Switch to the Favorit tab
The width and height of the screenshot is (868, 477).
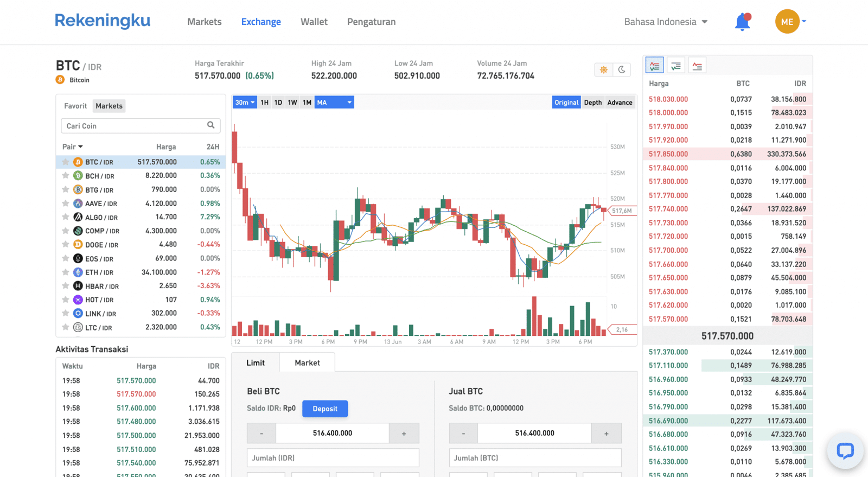point(75,106)
